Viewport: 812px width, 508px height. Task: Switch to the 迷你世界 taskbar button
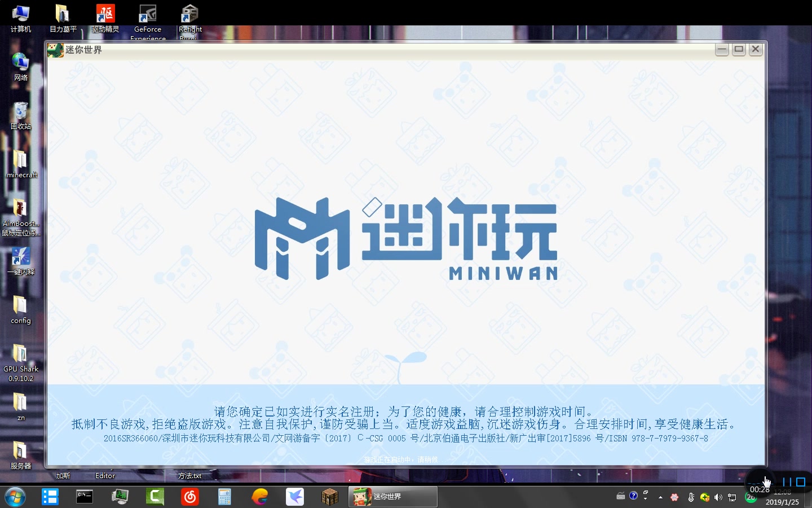[x=392, y=497]
